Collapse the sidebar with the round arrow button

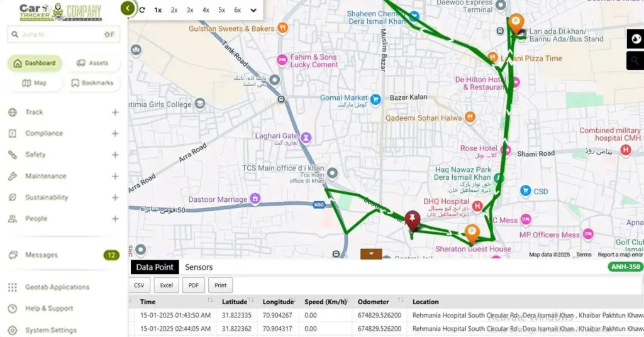128,8
